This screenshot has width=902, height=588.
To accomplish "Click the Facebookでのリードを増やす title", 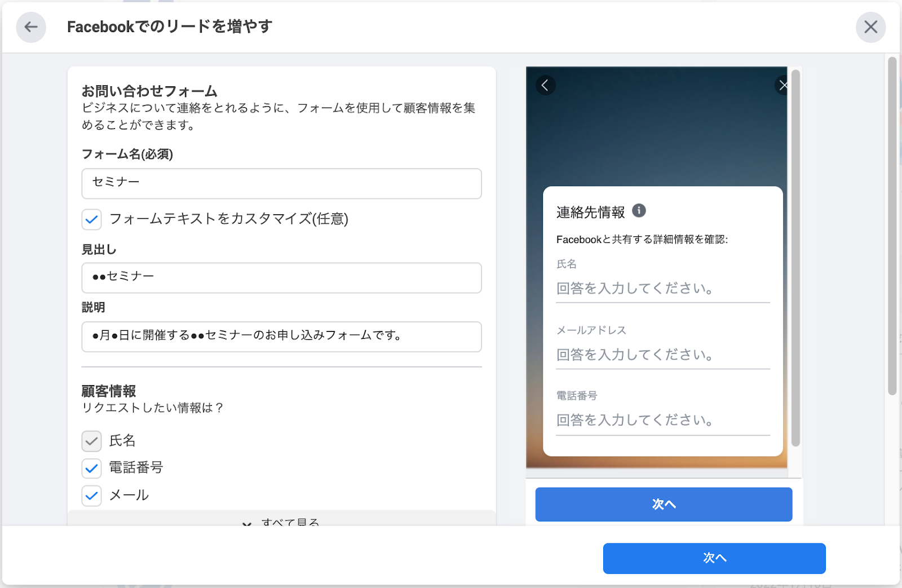I will (170, 26).
